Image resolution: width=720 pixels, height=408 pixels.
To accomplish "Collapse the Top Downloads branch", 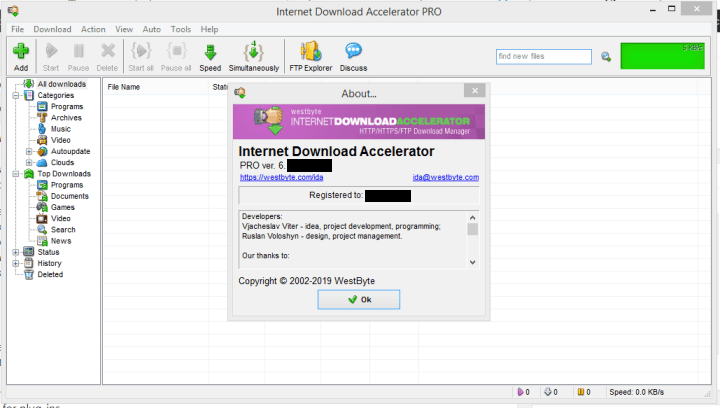I will click(16, 174).
